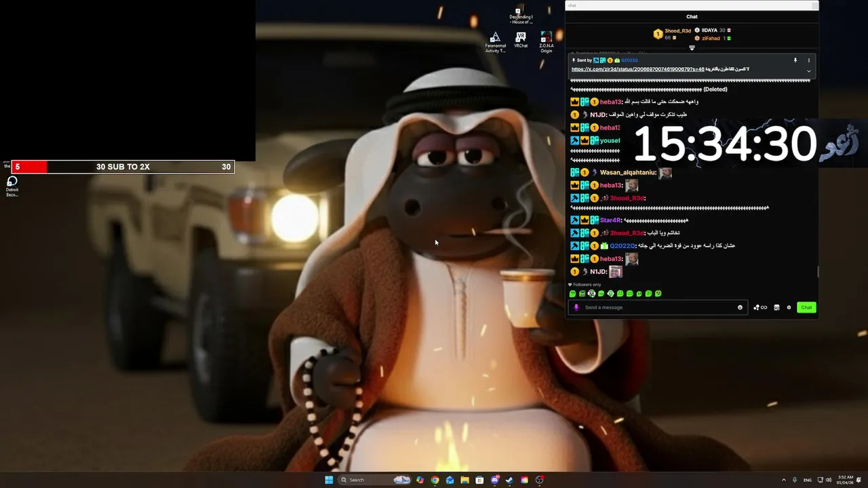Click the emote image in Wasan_alqahtaniu's message
The width and height of the screenshot is (868, 488).
pyautogui.click(x=665, y=173)
